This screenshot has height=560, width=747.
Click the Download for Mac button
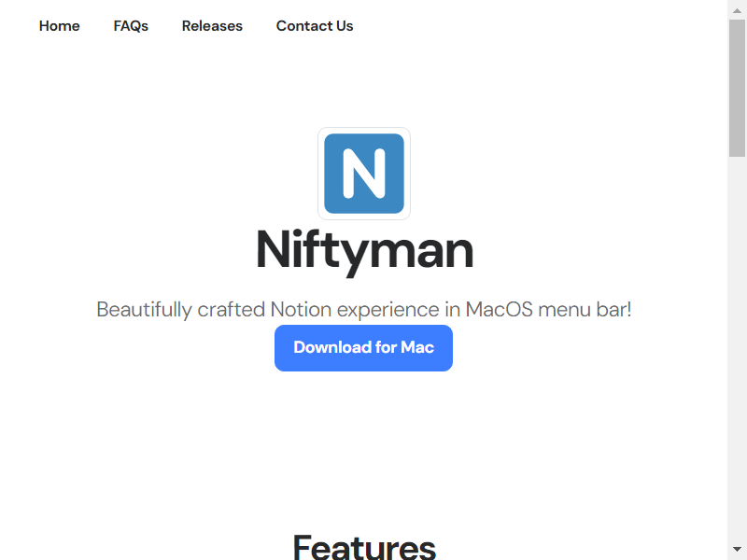pyautogui.click(x=363, y=347)
